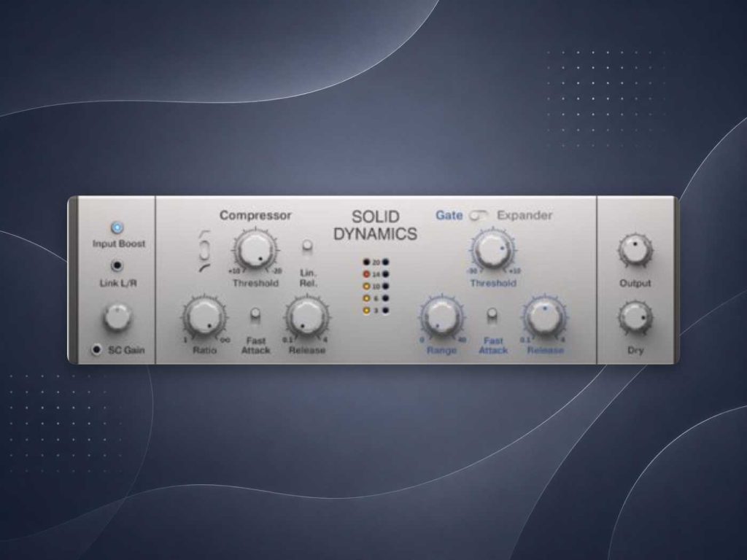Click the SOLID DYNAMICS title

[x=376, y=225]
